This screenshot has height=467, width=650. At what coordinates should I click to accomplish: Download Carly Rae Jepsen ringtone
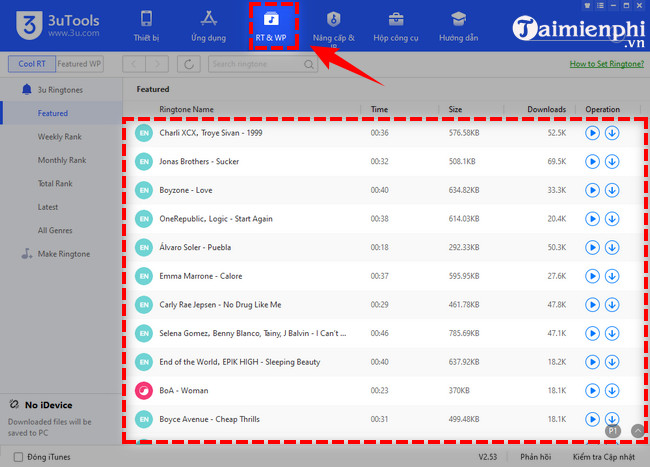[x=612, y=305]
